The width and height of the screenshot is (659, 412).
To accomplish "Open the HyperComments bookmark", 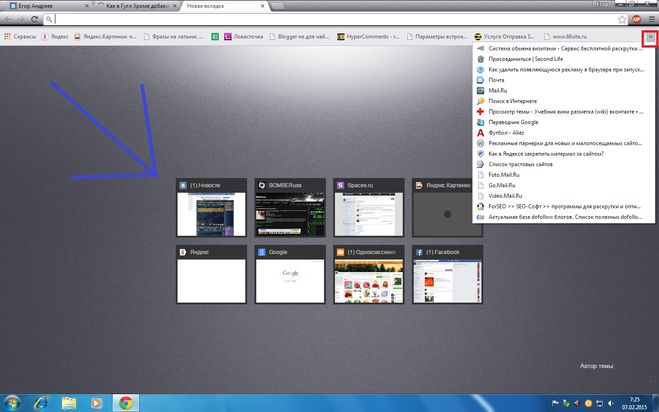I will (x=369, y=37).
